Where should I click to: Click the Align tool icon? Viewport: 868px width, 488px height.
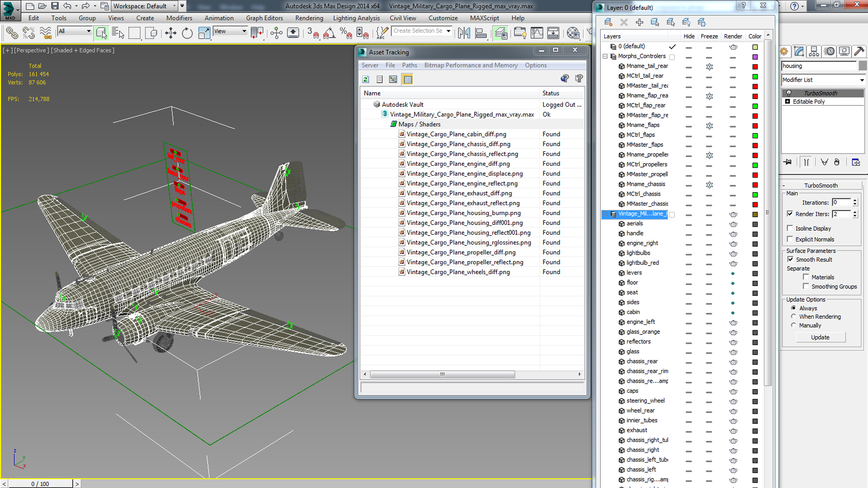[481, 33]
